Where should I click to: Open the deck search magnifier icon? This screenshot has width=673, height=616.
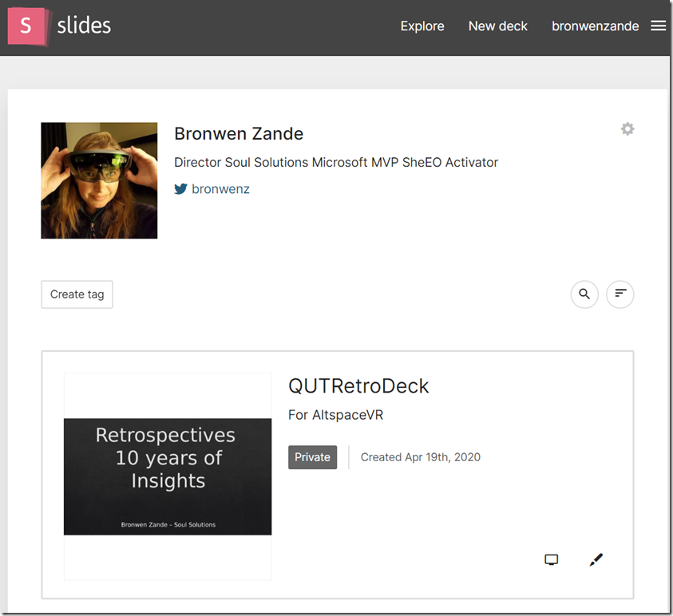tap(584, 294)
